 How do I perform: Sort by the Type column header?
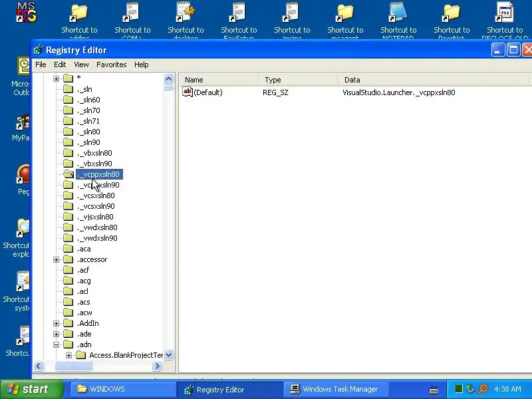click(x=298, y=80)
